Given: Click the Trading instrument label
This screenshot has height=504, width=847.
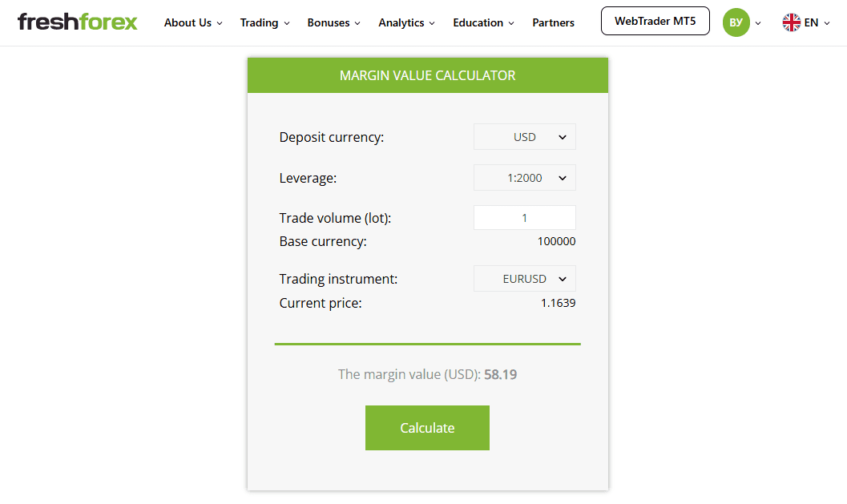Looking at the screenshot, I should [338, 279].
